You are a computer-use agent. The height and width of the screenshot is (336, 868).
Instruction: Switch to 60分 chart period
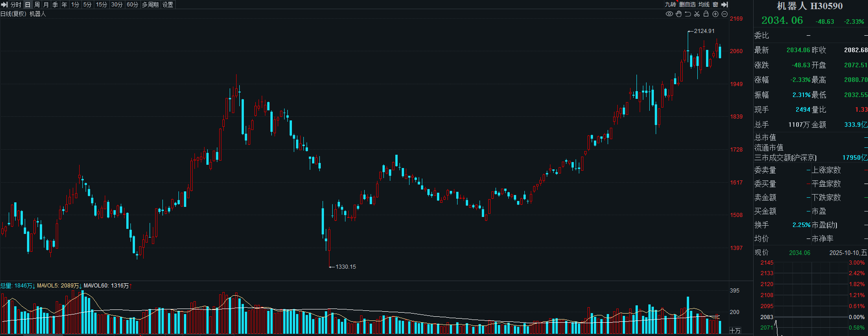coord(133,5)
